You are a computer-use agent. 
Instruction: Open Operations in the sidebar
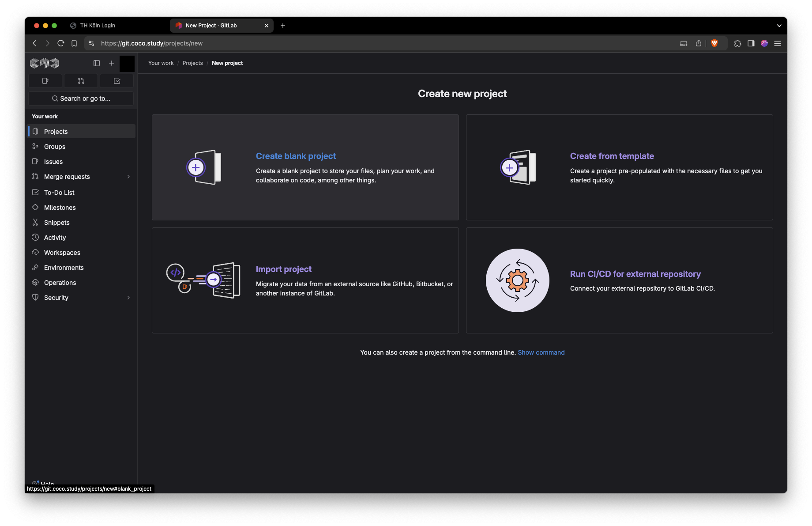click(81, 282)
